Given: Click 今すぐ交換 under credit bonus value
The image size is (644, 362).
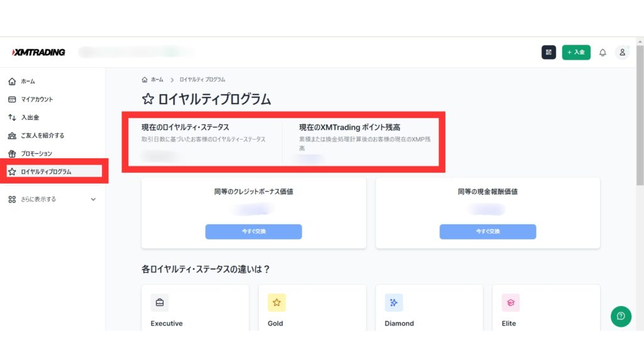Looking at the screenshot, I should (x=253, y=231).
